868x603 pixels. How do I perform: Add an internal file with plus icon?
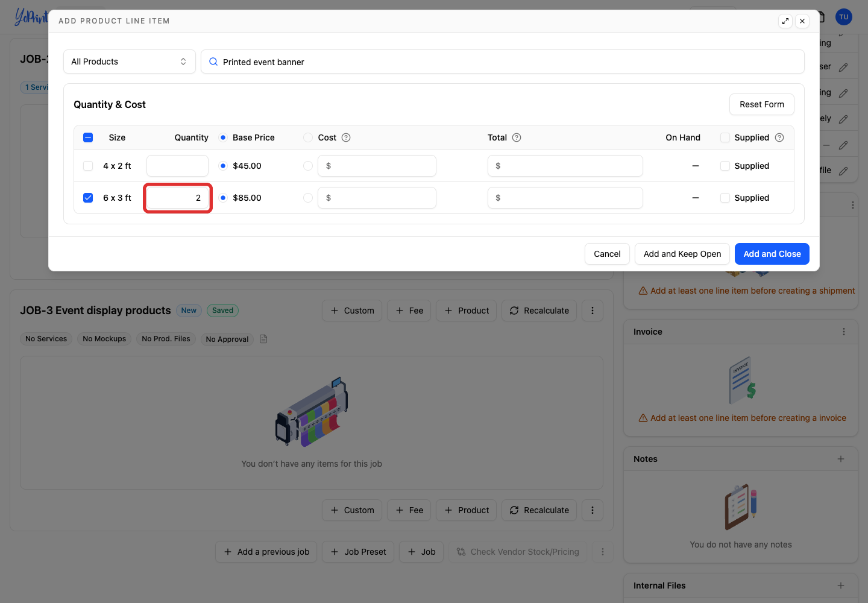click(x=841, y=586)
